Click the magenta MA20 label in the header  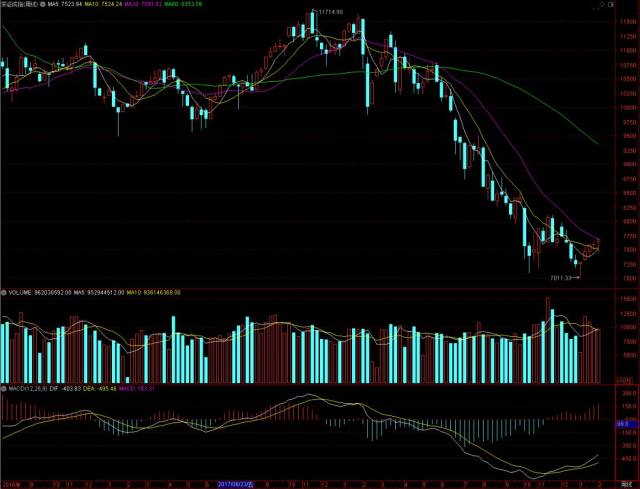tap(143, 4)
